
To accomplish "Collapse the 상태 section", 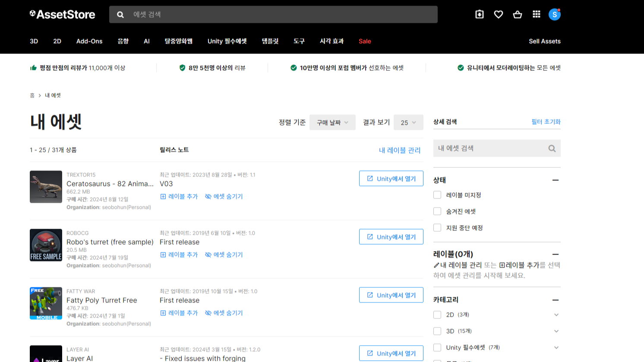I will pos(556,180).
